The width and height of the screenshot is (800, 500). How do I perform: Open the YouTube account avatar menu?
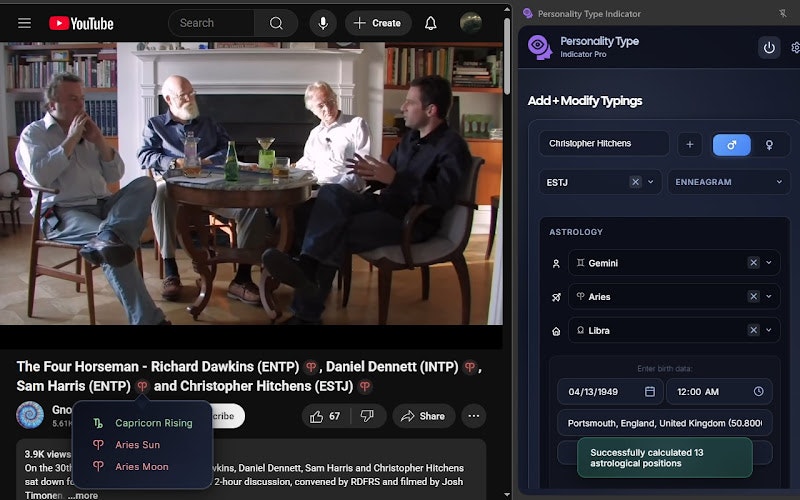coord(470,23)
